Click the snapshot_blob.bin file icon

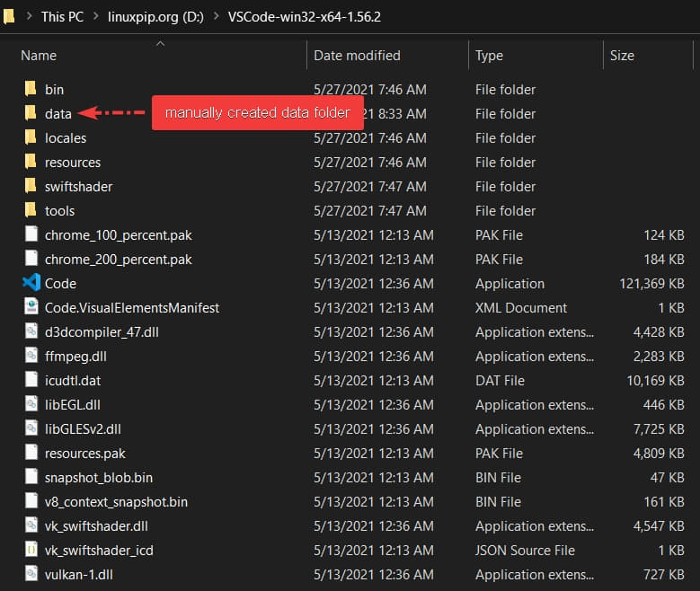[x=31, y=477]
